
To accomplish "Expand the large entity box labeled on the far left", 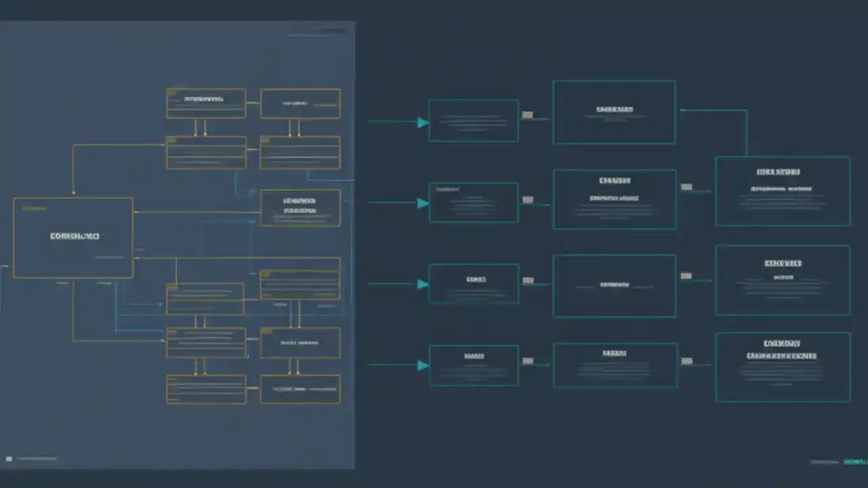I will coord(73,237).
